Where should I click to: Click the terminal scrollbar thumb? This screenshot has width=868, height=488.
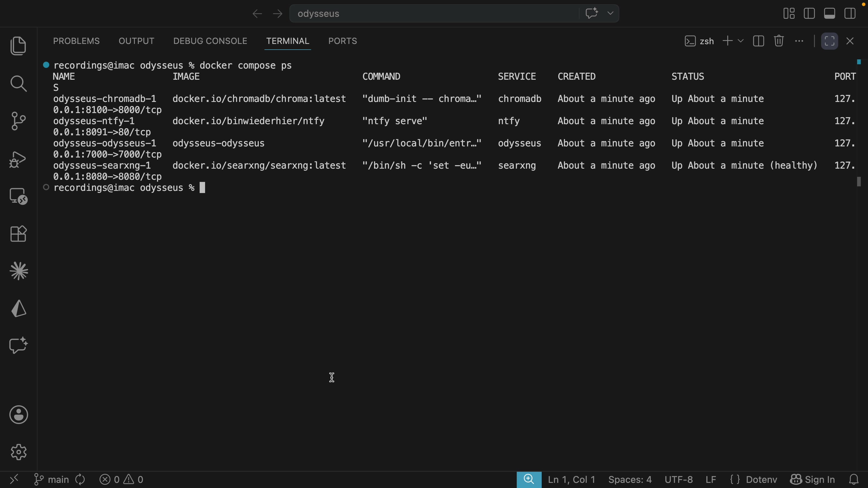[859, 182]
